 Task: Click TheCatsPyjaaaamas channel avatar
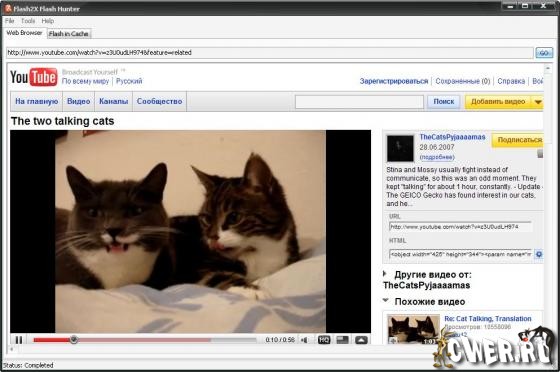point(400,148)
